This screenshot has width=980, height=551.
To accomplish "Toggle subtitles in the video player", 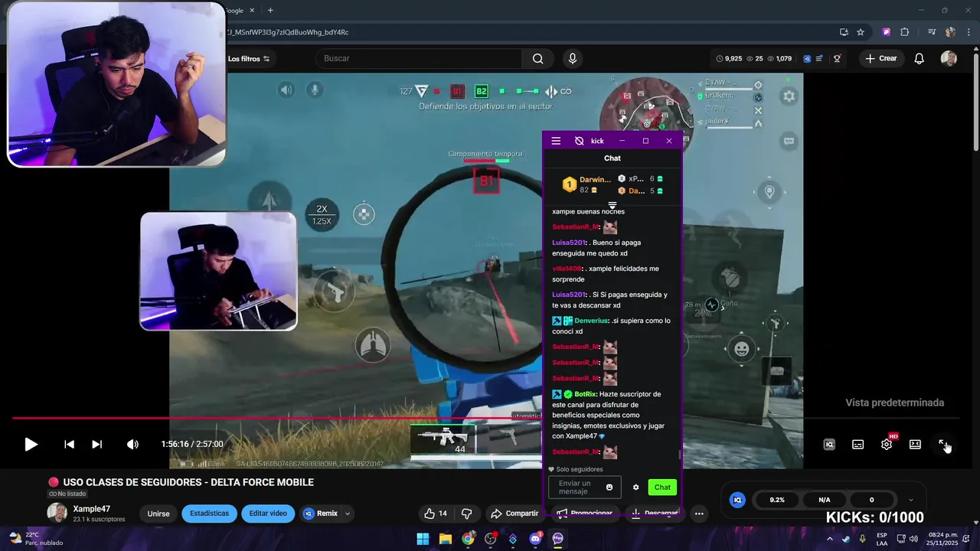I will [x=858, y=445].
